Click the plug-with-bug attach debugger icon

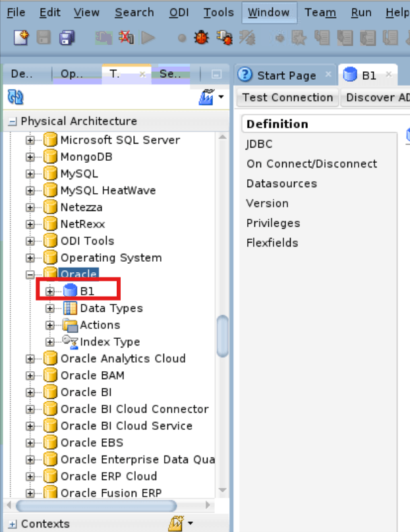pos(224,38)
